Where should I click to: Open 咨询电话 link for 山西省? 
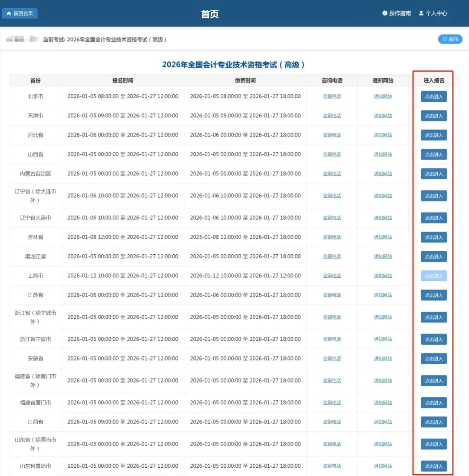tap(332, 154)
